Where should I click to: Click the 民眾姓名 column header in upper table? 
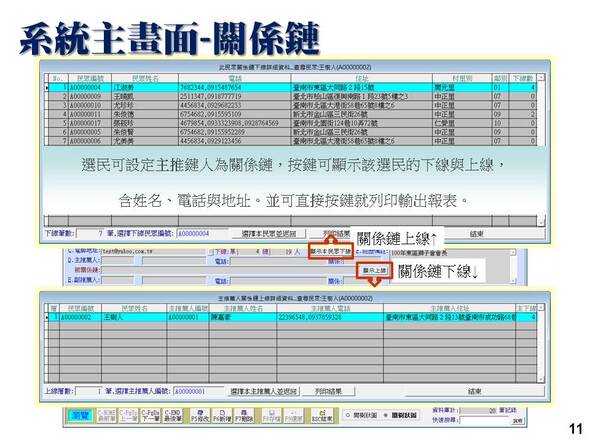(145, 78)
